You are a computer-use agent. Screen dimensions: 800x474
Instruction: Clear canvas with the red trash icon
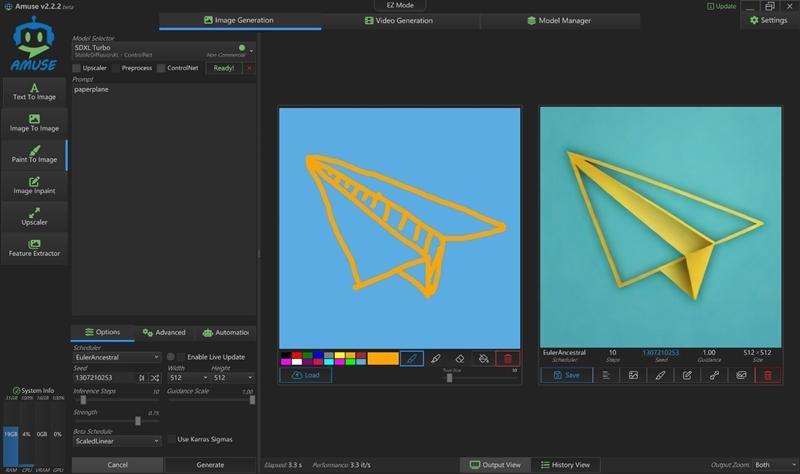(x=508, y=358)
